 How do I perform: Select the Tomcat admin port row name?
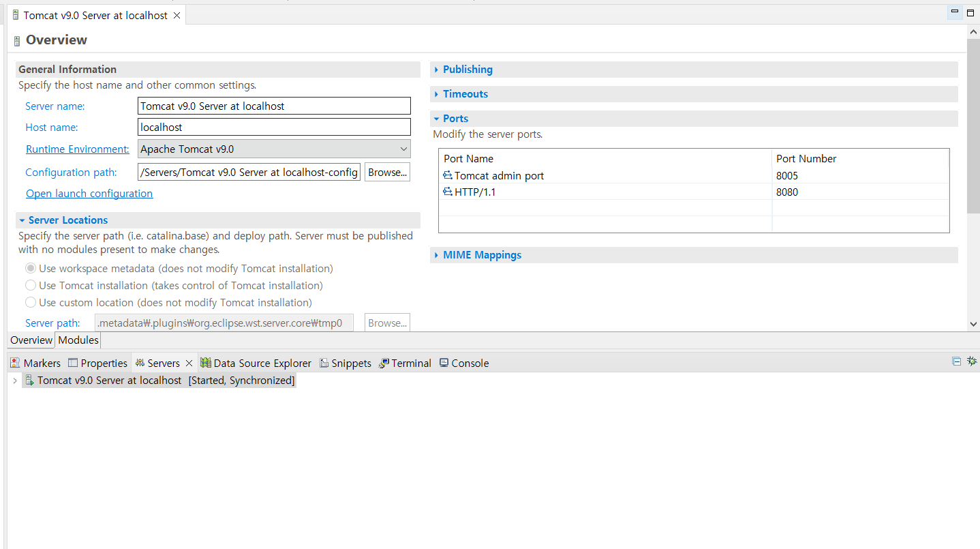tap(499, 175)
